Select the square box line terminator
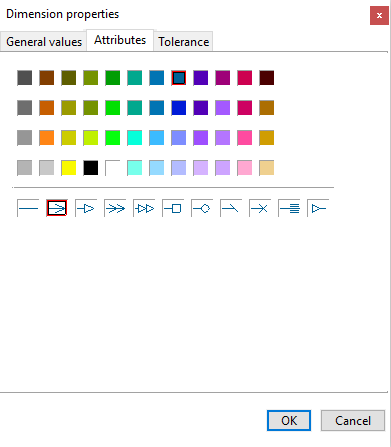This screenshot has height=447, width=391. pos(173,208)
